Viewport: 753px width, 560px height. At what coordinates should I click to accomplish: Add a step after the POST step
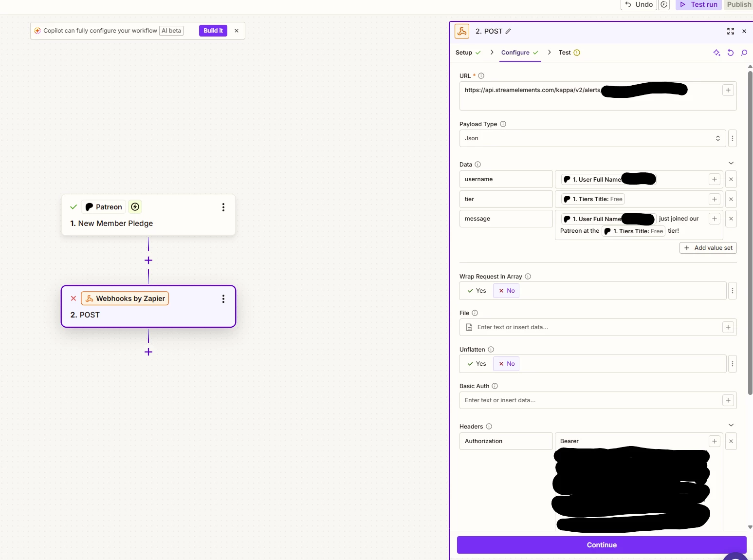pos(148,352)
